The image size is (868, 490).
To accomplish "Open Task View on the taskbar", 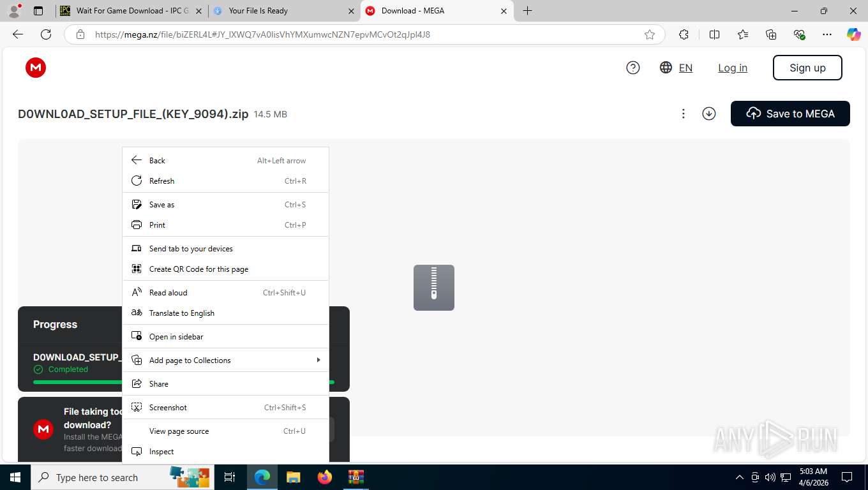I will point(230,477).
